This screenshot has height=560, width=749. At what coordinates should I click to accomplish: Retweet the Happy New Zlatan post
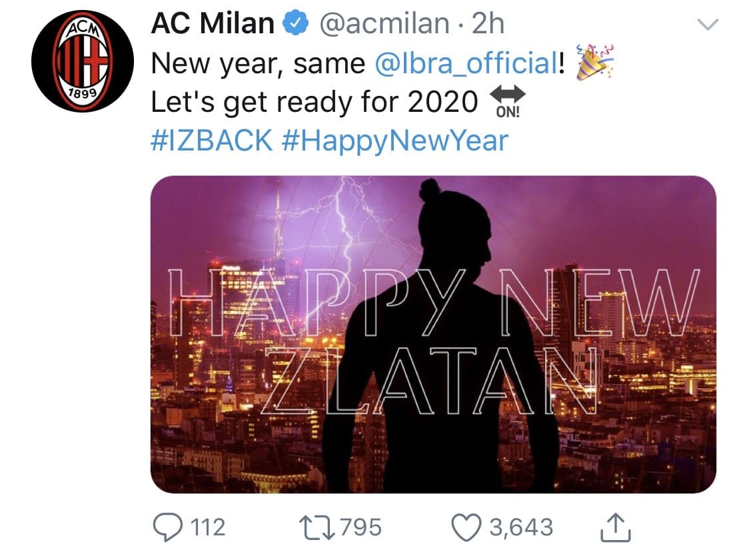point(316,527)
